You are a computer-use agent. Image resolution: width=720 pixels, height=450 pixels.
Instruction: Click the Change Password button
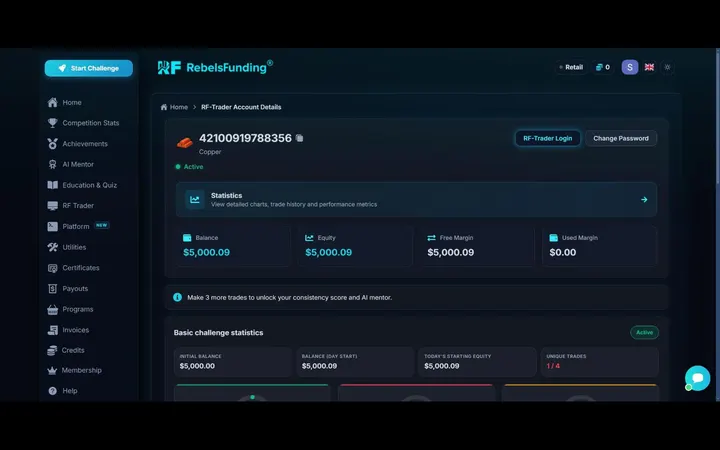point(621,138)
